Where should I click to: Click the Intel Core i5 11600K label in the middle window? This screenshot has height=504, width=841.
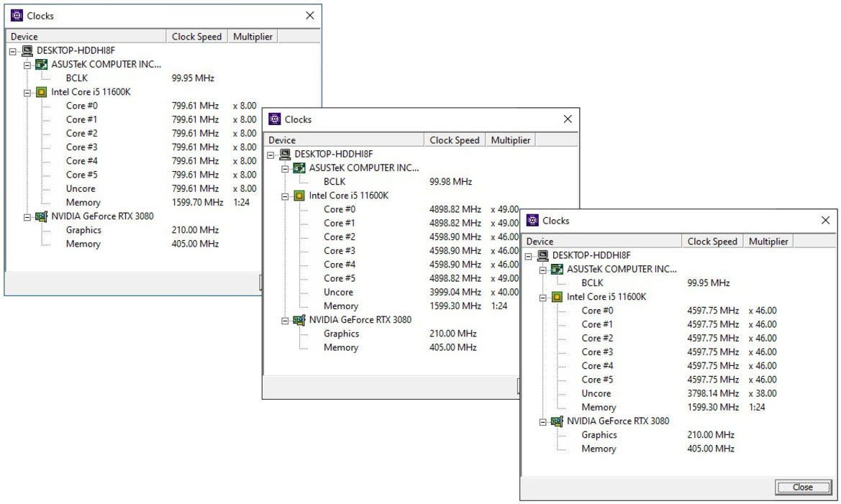click(349, 195)
